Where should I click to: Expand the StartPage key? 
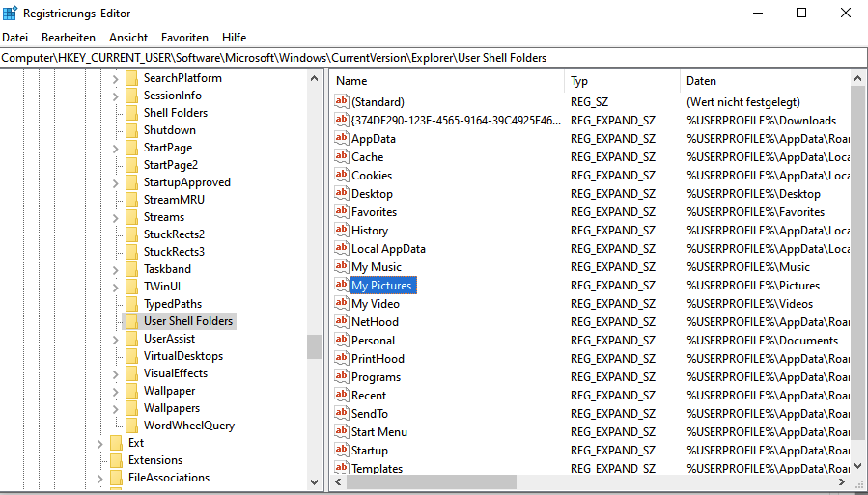click(115, 148)
